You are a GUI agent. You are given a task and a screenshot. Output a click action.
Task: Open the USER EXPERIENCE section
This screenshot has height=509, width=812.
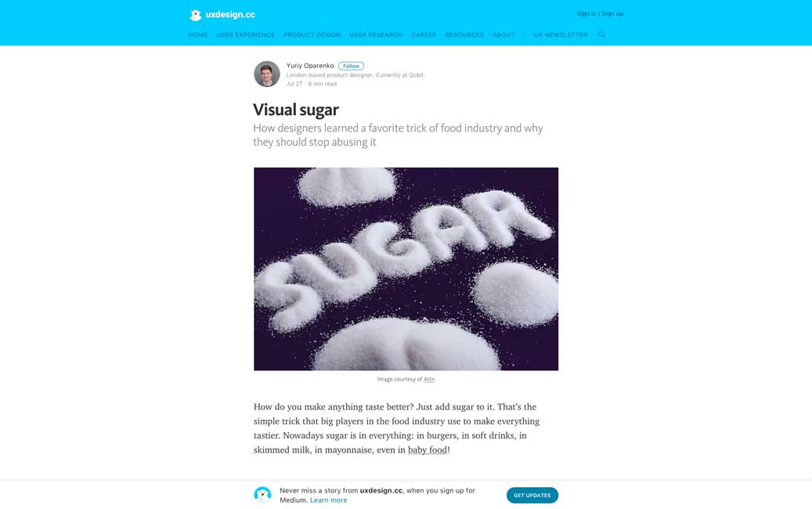click(x=245, y=35)
